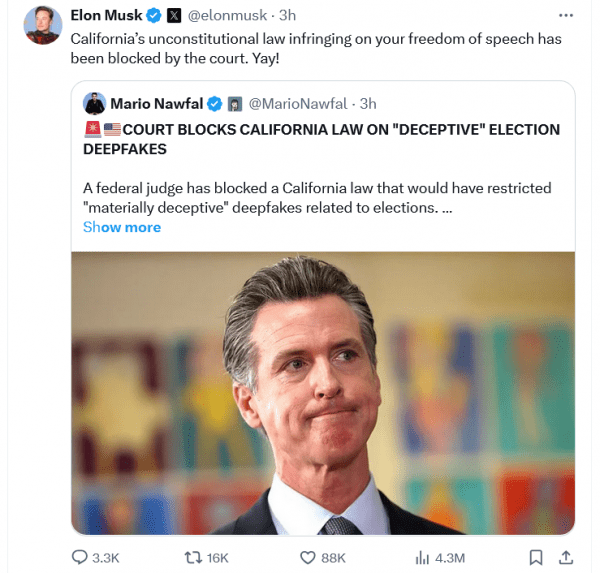This screenshot has width=600, height=573.
Task: Click Mario Nawfal's blue verified checkmark
Action: pos(214,103)
